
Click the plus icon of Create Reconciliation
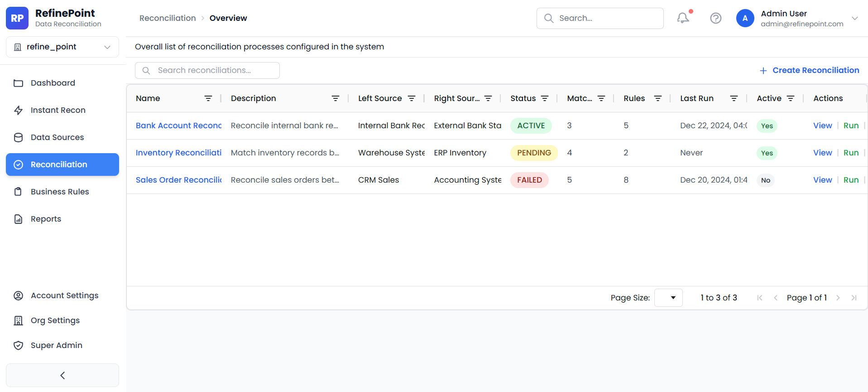tap(763, 71)
